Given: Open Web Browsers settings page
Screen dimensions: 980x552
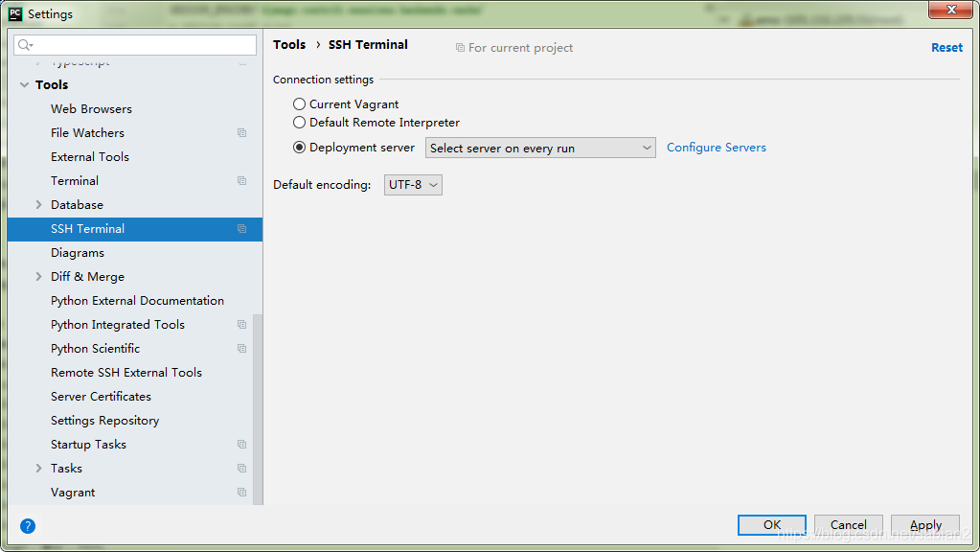Looking at the screenshot, I should click(x=91, y=109).
